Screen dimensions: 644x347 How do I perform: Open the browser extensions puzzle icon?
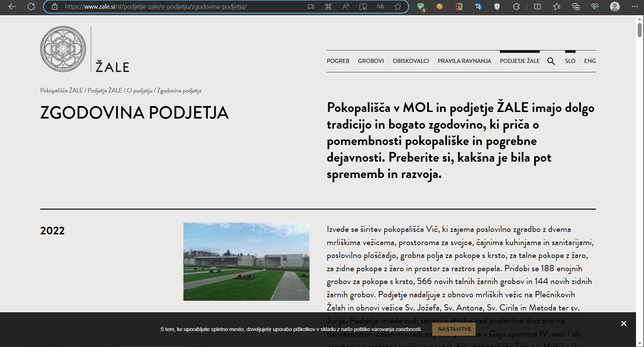517,7
